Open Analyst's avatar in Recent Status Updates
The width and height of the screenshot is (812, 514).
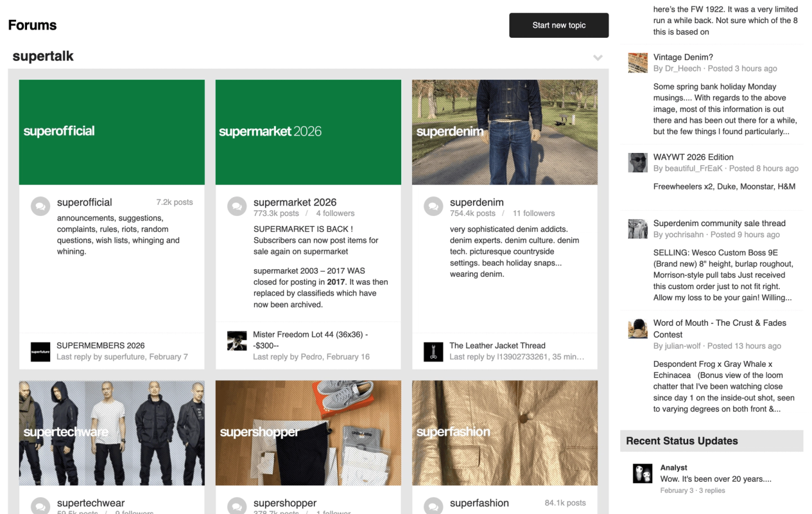643,474
